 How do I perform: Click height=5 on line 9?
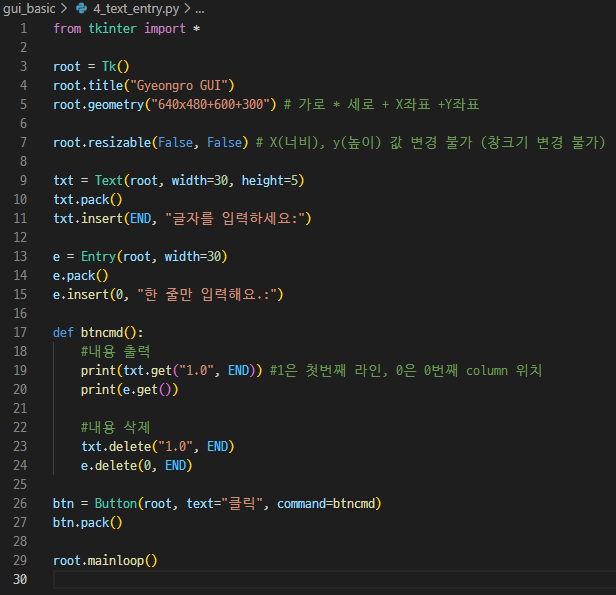pyautogui.click(x=270, y=181)
